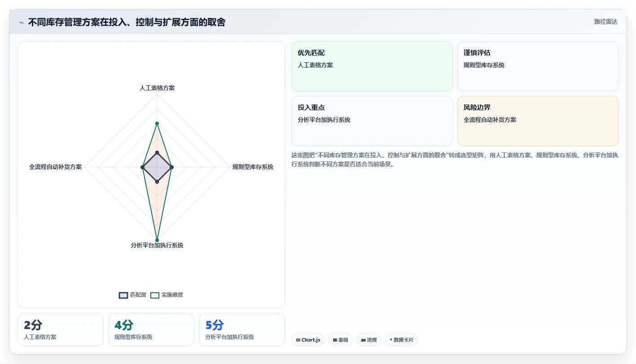636x364 pixels.
Task: Click the radar axis label 规则型库存系统
Action: pos(253,167)
